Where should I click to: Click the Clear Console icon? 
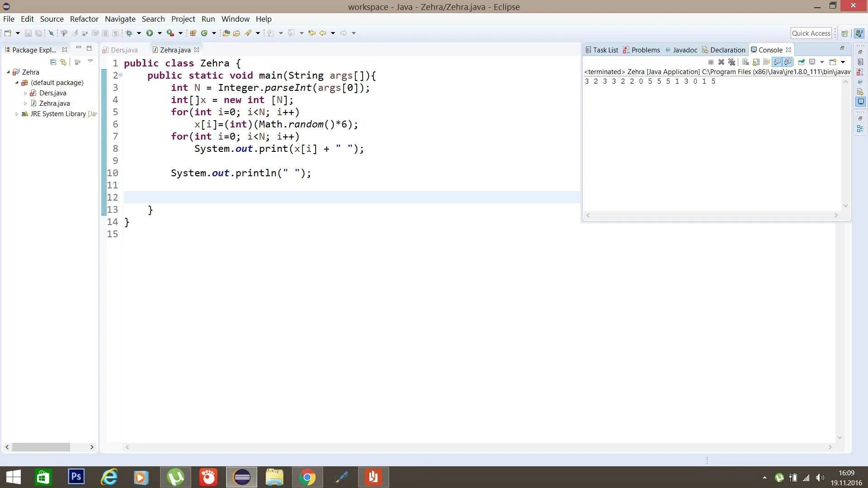(745, 62)
